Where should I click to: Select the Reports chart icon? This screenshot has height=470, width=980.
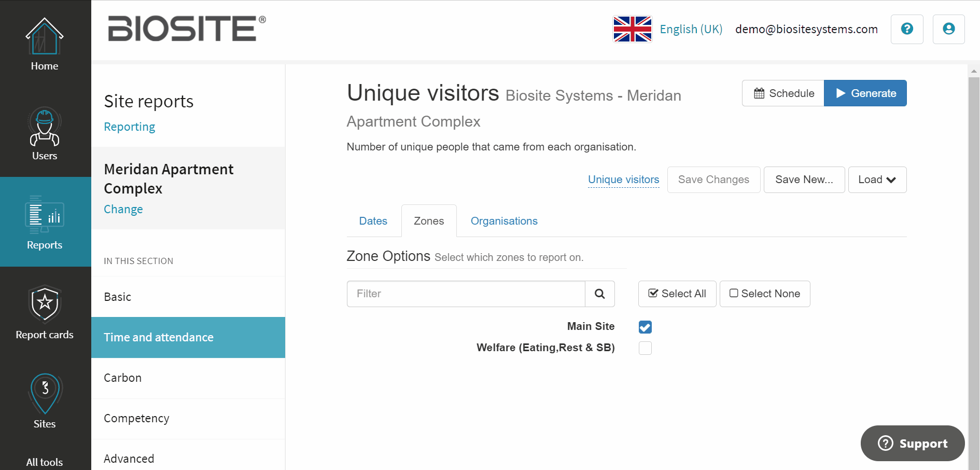(45, 215)
